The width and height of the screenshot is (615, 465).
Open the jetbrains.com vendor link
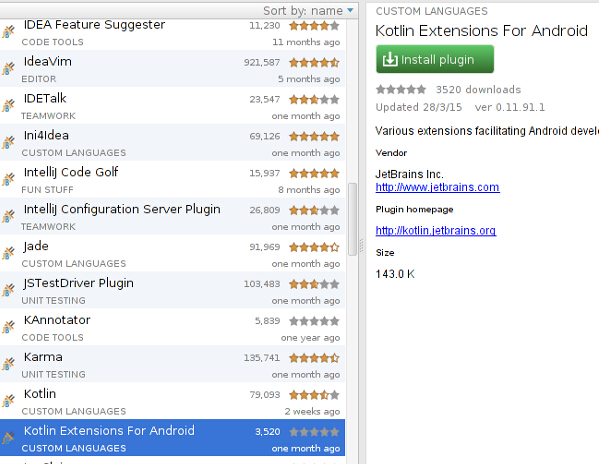click(x=437, y=187)
